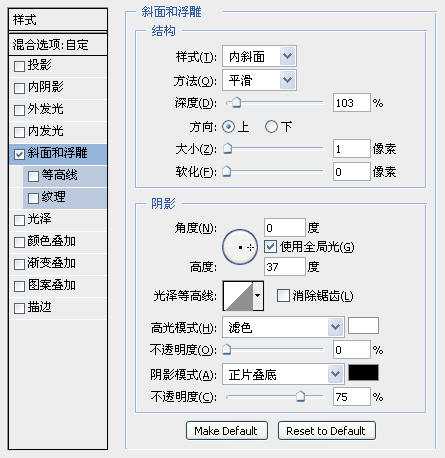445x458 pixels.
Task: Open the 投影 effect row label
Action: tap(40, 65)
